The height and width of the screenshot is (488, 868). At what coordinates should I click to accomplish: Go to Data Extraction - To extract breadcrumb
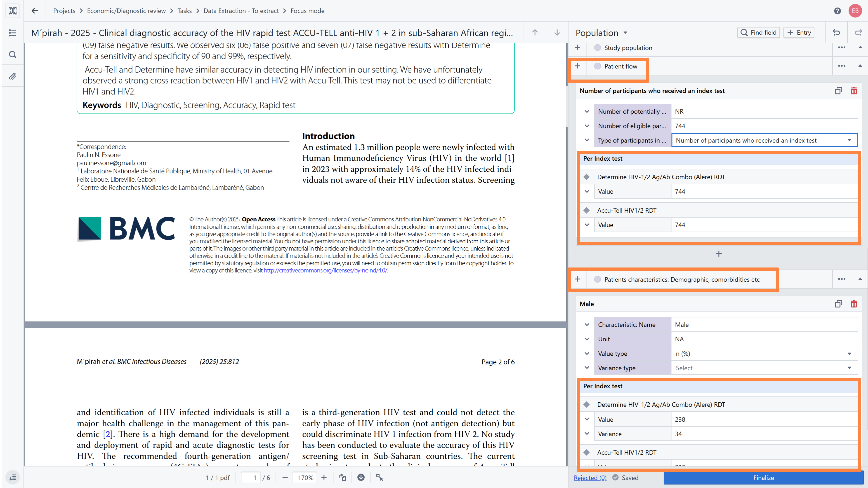(241, 11)
